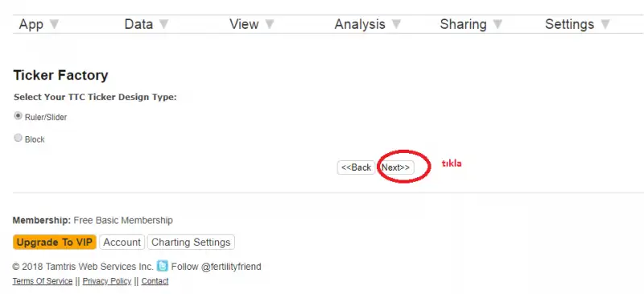Viewport: 644px width, 294px height.
Task: Open the Account page
Action: pyautogui.click(x=122, y=242)
